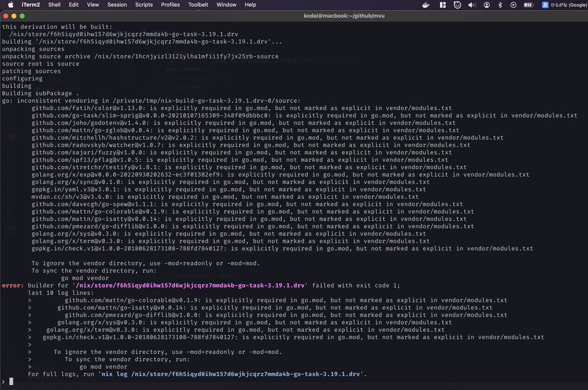Open the Window menu

[226, 5]
